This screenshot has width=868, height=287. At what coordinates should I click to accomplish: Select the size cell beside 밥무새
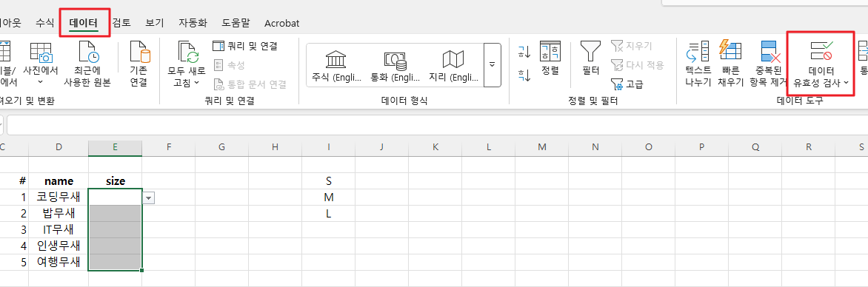click(115, 214)
